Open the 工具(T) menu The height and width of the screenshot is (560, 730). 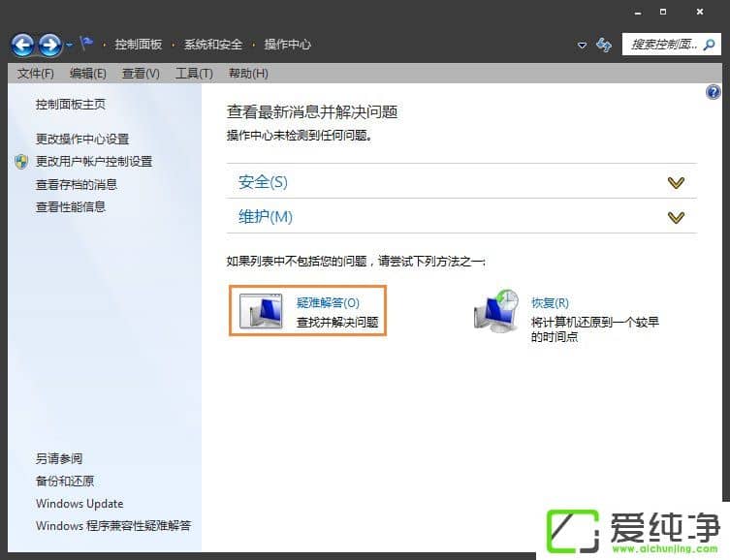click(194, 74)
